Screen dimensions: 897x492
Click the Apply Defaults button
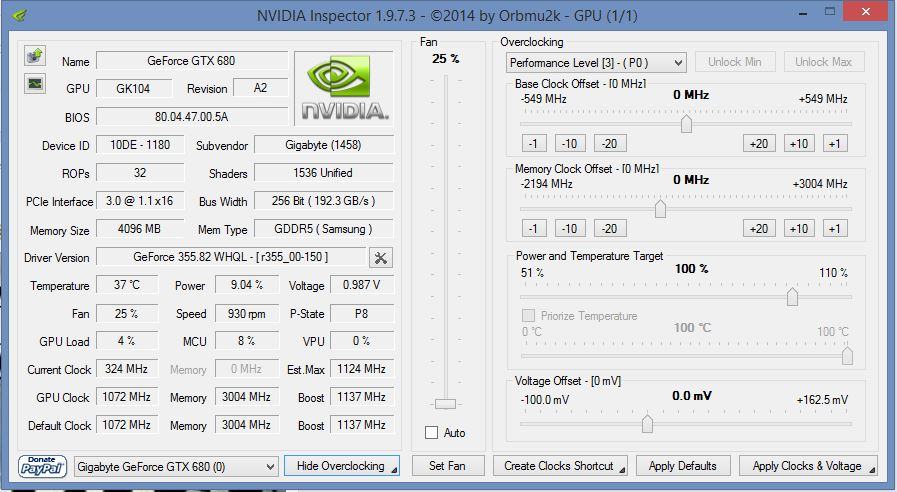pyautogui.click(x=683, y=466)
